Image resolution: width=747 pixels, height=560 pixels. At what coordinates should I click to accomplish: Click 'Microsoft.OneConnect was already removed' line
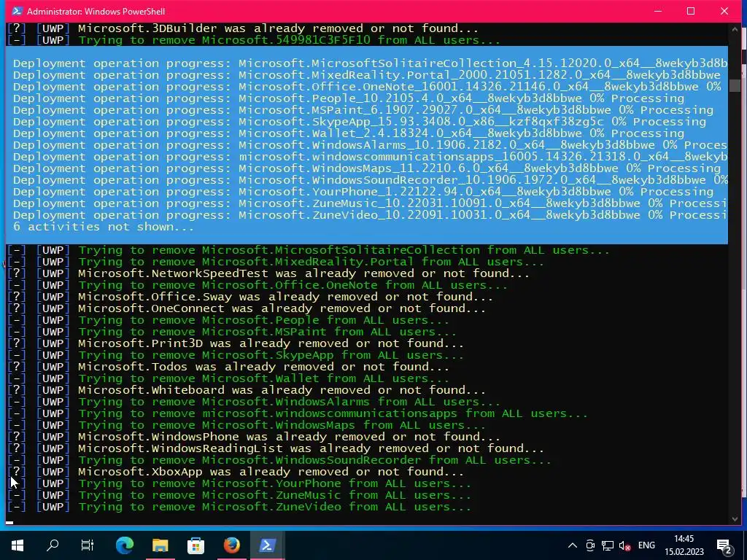247,308
